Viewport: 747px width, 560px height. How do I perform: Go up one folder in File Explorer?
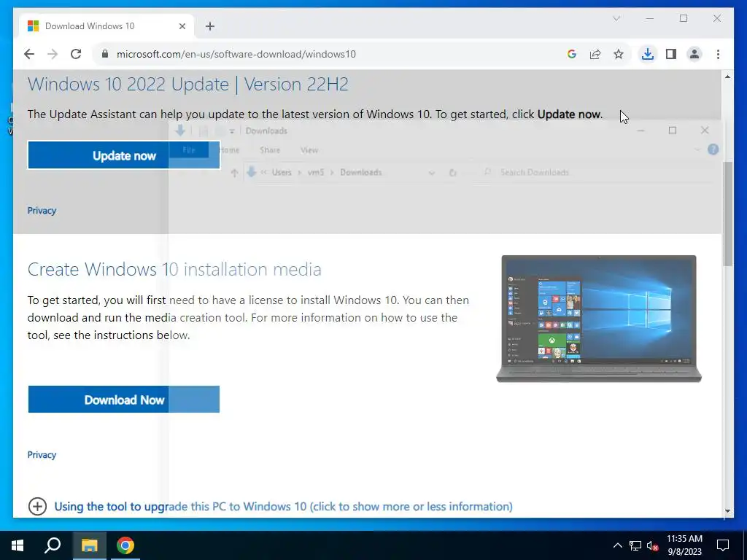click(x=234, y=173)
